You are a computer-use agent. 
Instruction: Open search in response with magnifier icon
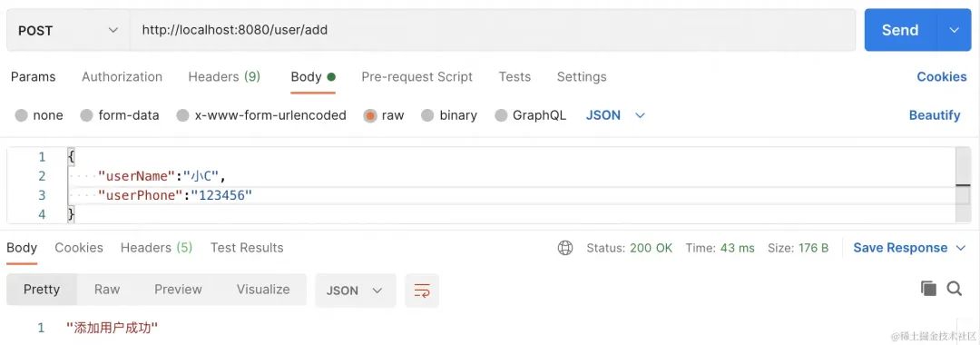[954, 288]
